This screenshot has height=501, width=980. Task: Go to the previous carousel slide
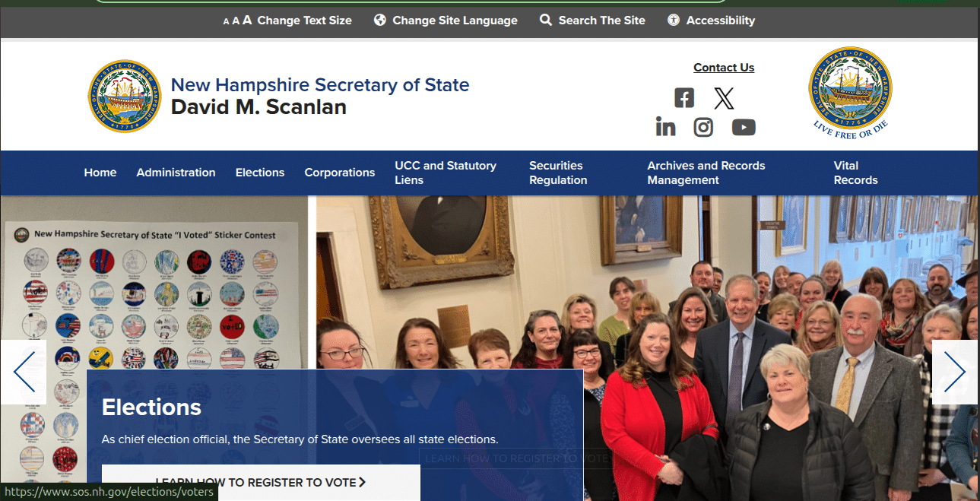point(24,372)
